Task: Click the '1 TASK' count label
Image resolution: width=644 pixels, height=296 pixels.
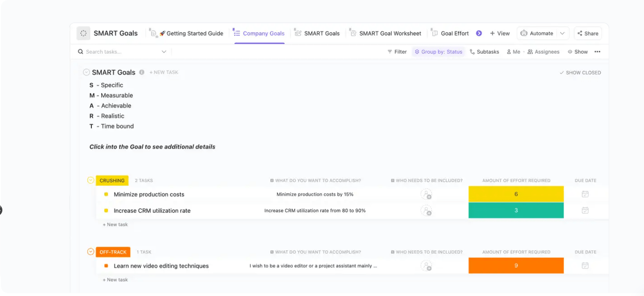Action: click(x=144, y=252)
